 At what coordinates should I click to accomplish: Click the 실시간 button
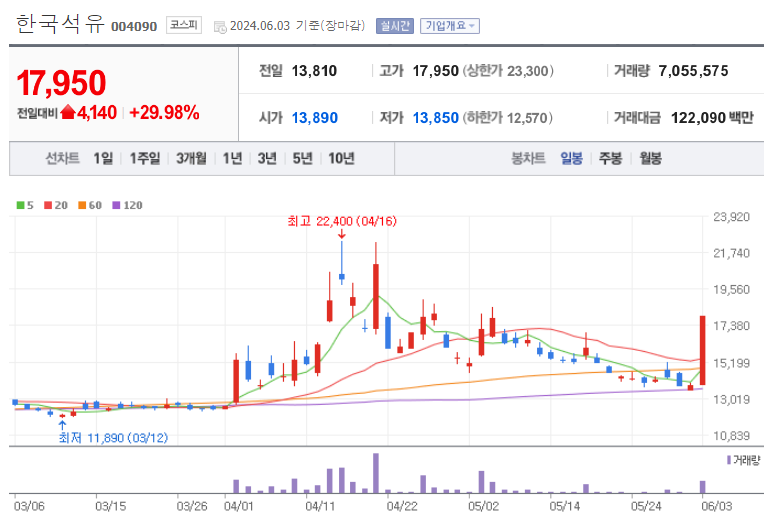(395, 26)
